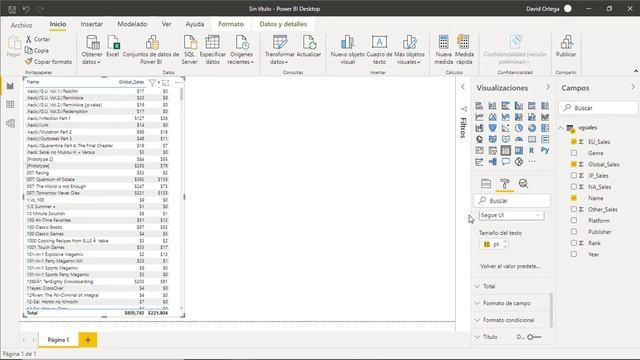Click the Cortar cut button
Image resolution: width=640 pixels, height=360 pixels.
coord(38,39)
